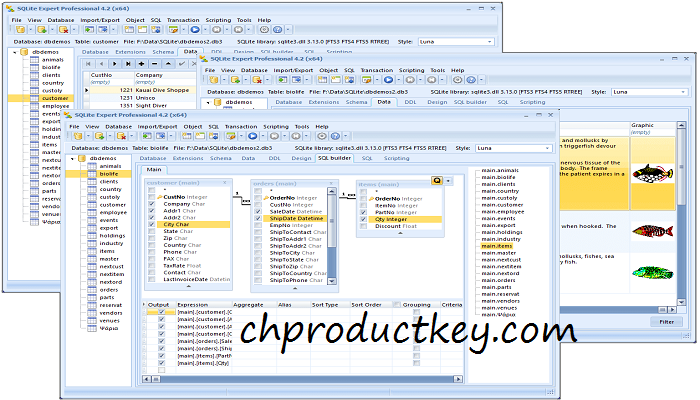Click the help question icon in middle window toolbar
This screenshot has height=400, width=700.
point(471,80)
